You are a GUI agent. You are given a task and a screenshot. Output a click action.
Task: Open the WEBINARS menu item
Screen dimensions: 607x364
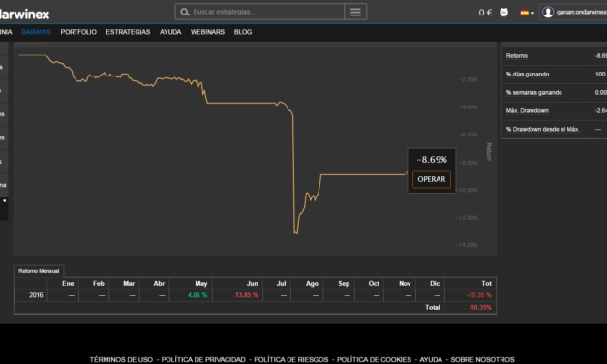pyautogui.click(x=207, y=32)
